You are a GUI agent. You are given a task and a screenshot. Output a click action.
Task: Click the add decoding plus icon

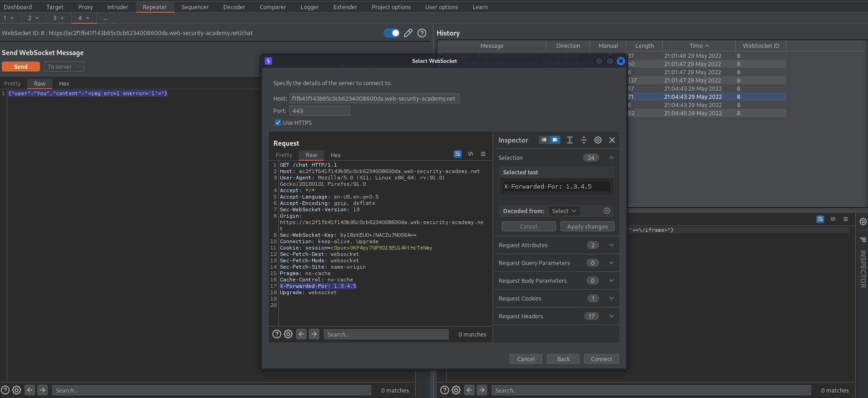click(606, 211)
